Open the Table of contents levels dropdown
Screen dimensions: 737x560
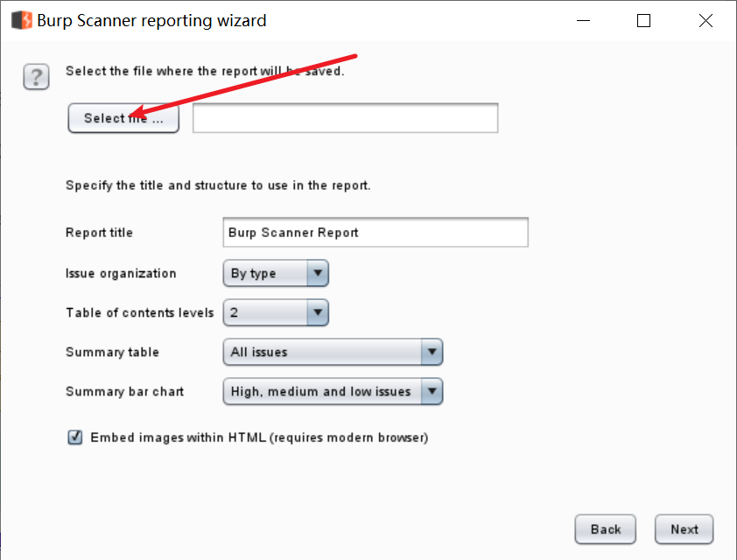tap(276, 312)
